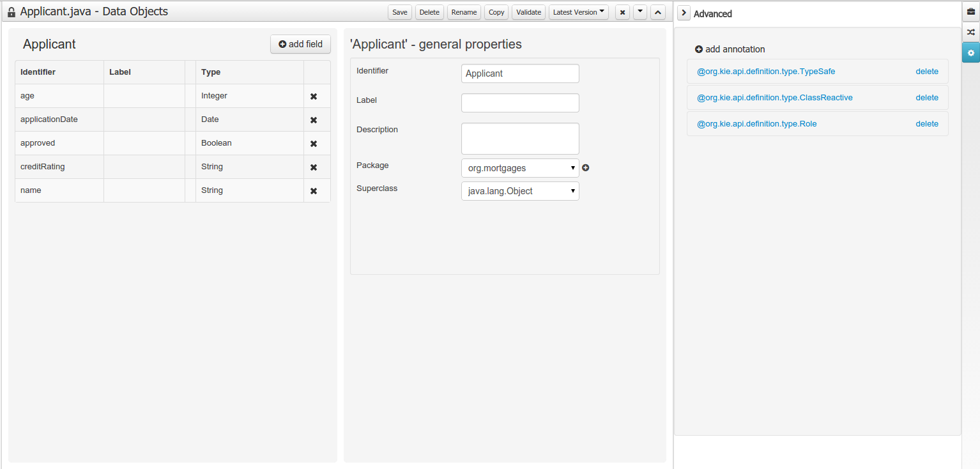
Task: Delete the TypeSafe annotation
Action: pyautogui.click(x=926, y=72)
